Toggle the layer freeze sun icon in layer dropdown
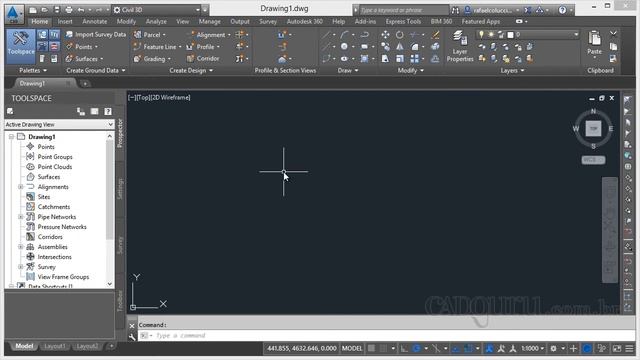 click(491, 34)
